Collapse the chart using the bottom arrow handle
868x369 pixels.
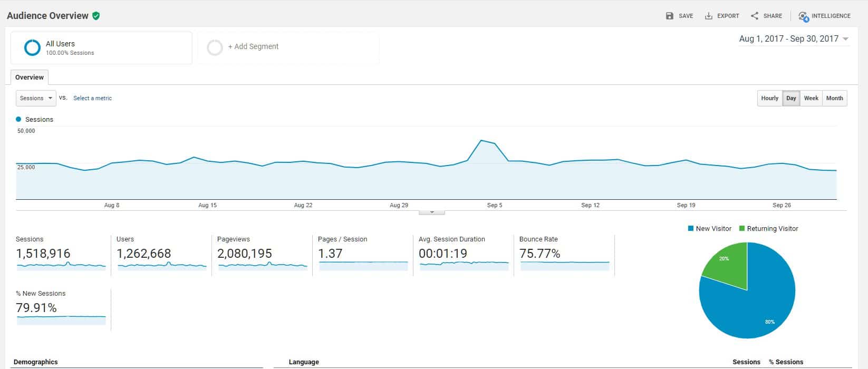(432, 212)
